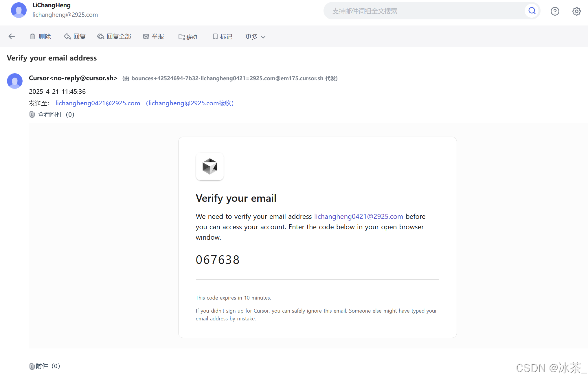Click recipient lichangheng0421@2925.com link
This screenshot has height=378, width=588.
click(98, 103)
